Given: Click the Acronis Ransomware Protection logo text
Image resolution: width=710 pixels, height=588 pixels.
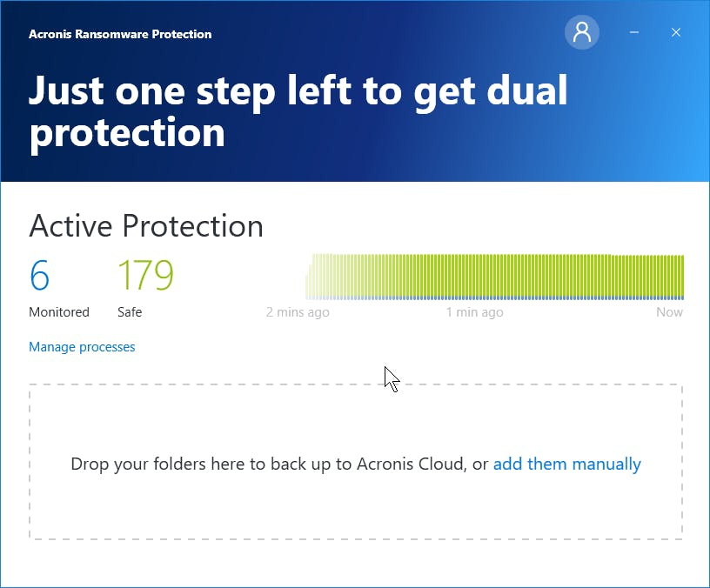Looking at the screenshot, I should [x=120, y=34].
